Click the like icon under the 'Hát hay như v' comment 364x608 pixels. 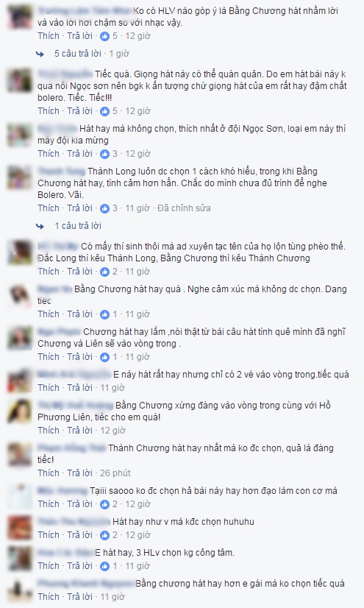[105, 535]
